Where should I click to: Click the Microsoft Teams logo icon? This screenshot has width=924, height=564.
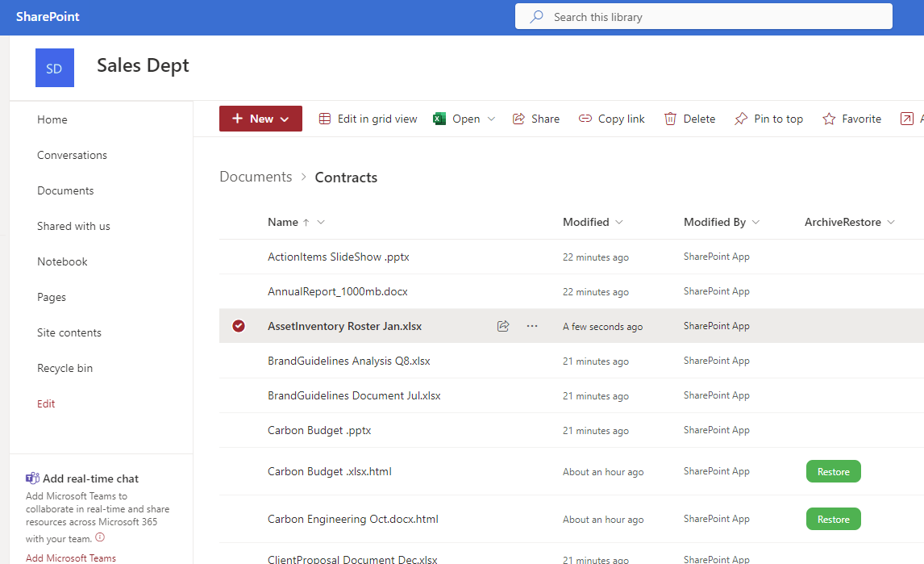[x=32, y=478]
